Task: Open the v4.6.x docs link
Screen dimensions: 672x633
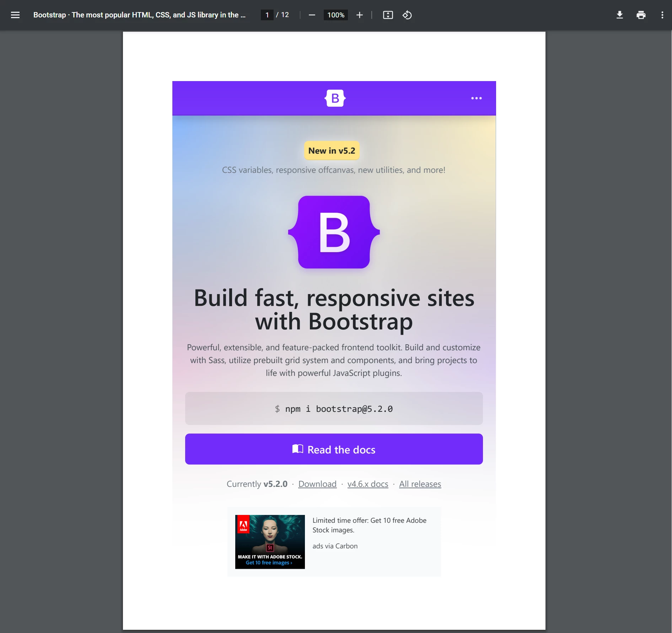Action: tap(368, 484)
